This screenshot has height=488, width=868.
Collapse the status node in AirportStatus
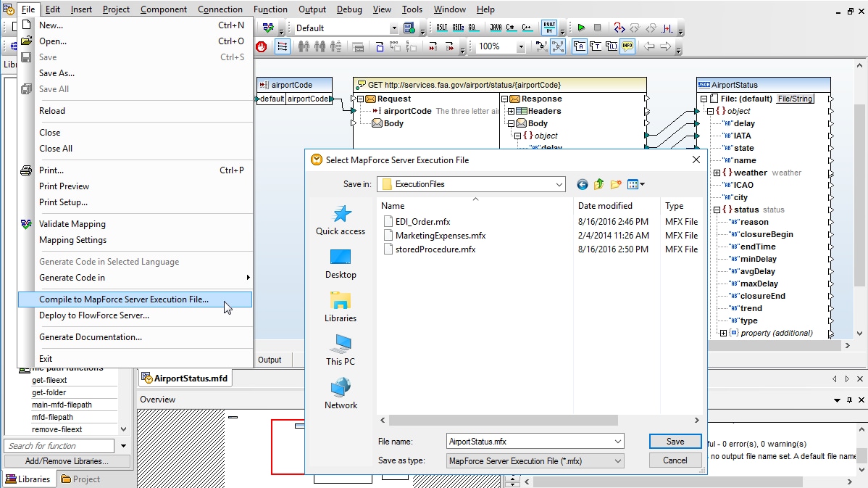pos(717,210)
